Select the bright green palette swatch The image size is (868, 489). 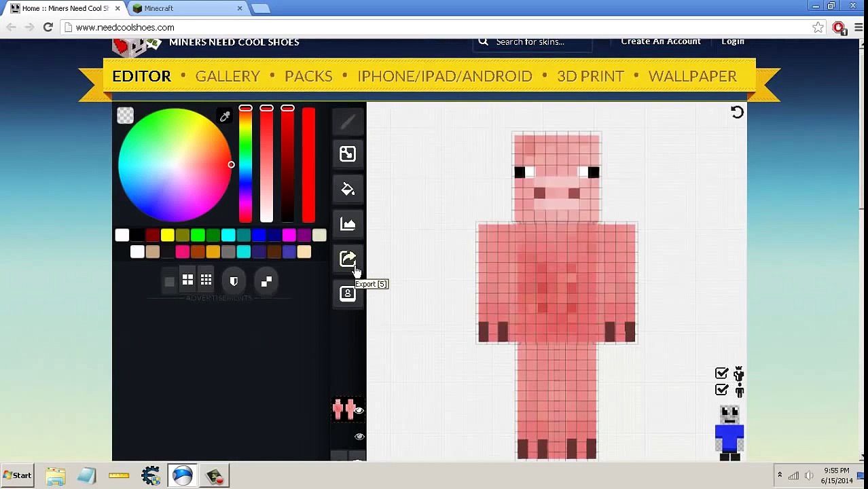click(198, 236)
